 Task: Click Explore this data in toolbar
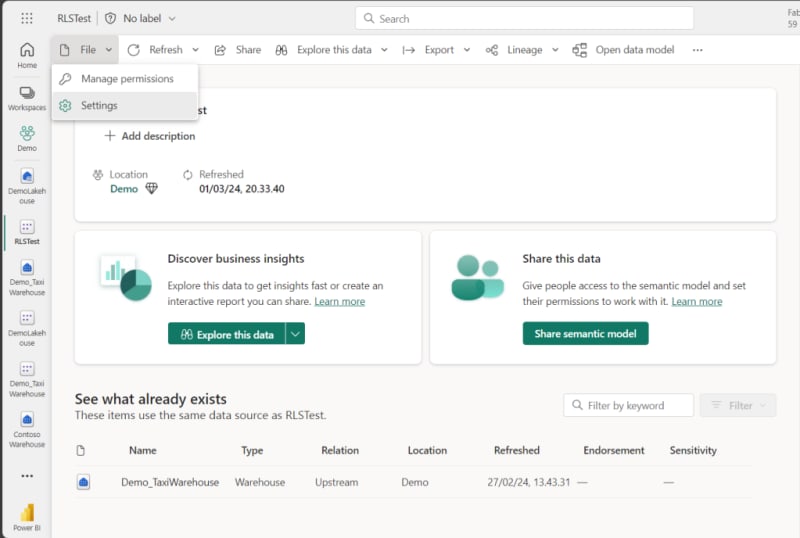334,50
